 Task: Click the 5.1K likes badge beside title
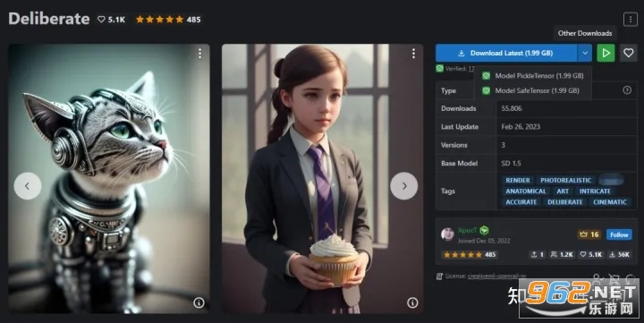(x=111, y=20)
